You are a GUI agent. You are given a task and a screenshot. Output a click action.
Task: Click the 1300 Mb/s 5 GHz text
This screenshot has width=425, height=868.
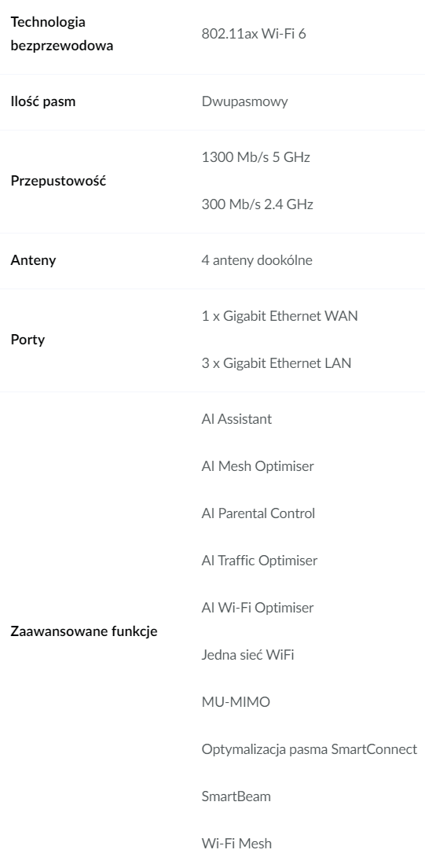point(255,157)
